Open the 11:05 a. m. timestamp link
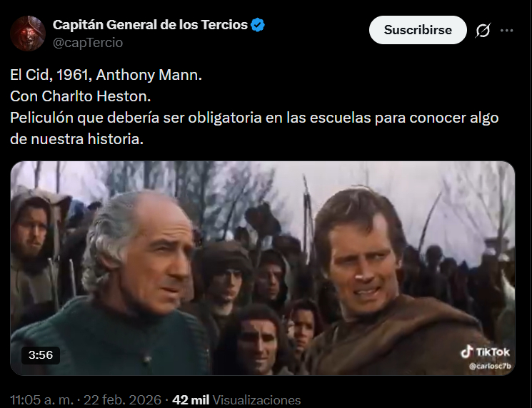The width and height of the screenshot is (532, 408). (x=41, y=400)
